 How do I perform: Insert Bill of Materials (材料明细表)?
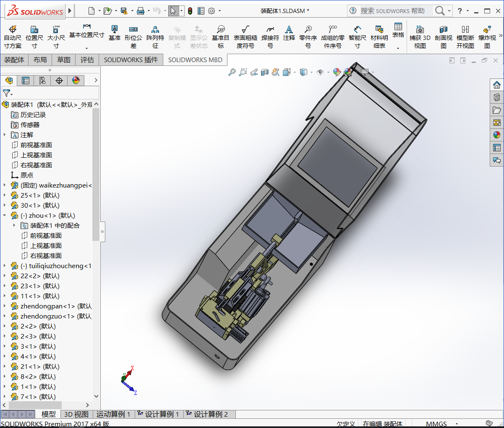(x=379, y=37)
